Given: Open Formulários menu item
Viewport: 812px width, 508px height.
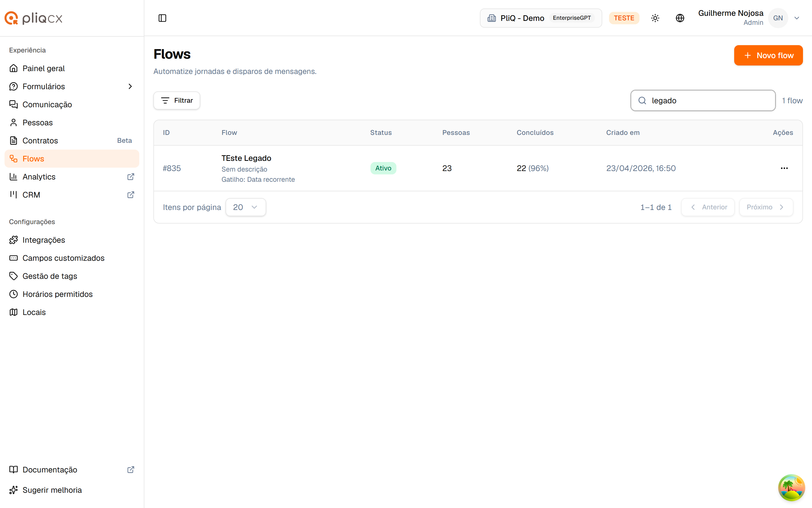Looking at the screenshot, I should (72, 86).
